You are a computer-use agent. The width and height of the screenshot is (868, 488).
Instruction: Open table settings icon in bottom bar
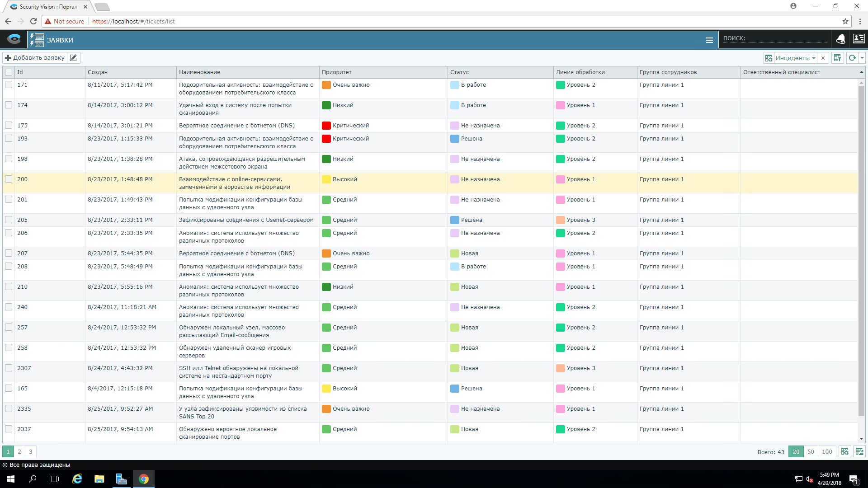tap(844, 451)
